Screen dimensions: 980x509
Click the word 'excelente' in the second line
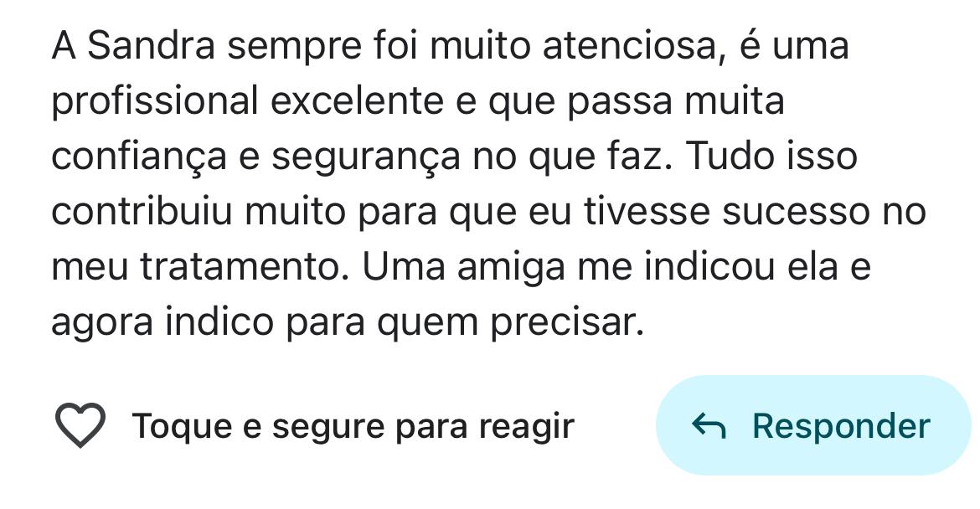point(357,101)
